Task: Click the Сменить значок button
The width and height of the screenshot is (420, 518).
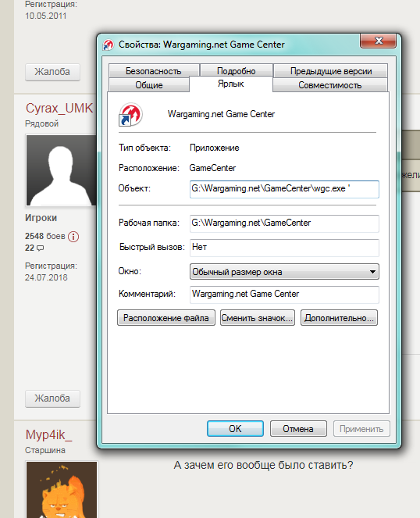Action: click(x=257, y=318)
